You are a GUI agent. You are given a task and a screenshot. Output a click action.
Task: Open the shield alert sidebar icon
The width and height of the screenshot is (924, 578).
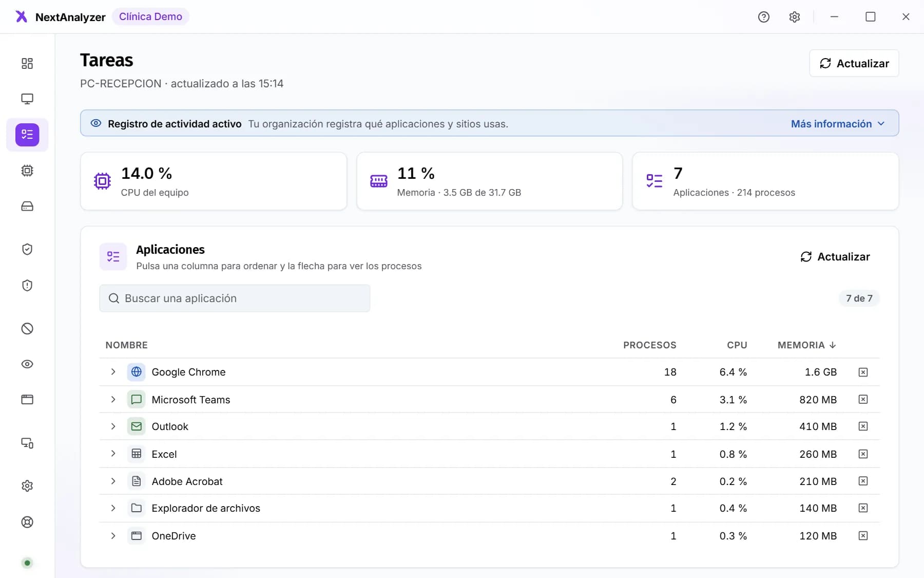click(27, 285)
